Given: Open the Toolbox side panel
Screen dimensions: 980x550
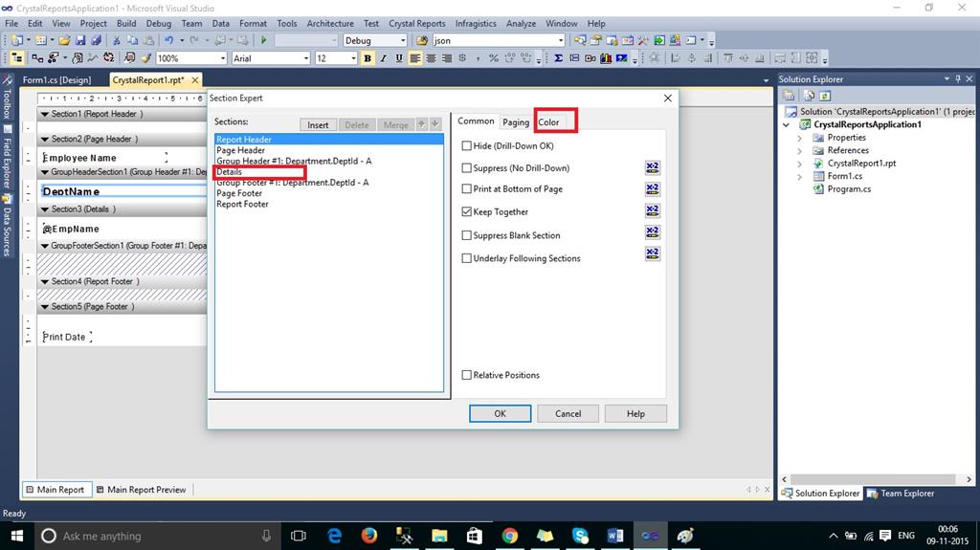Looking at the screenshot, I should pyautogui.click(x=7, y=97).
